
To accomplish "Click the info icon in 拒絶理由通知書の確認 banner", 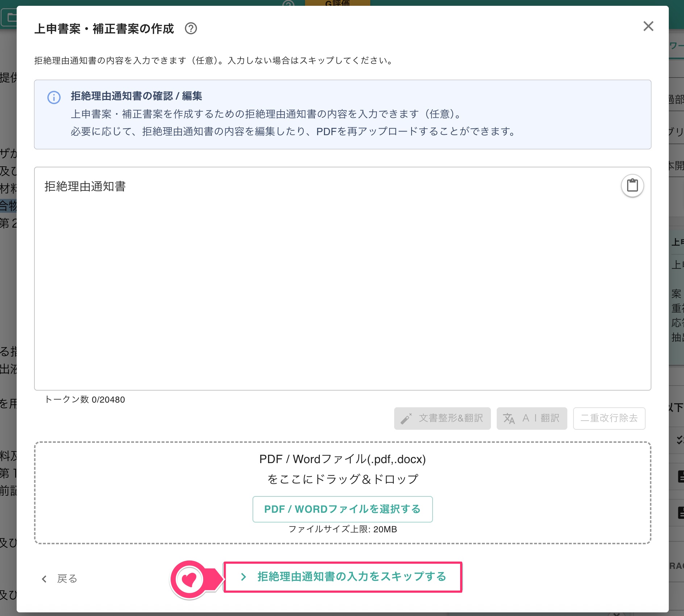I will point(54,97).
